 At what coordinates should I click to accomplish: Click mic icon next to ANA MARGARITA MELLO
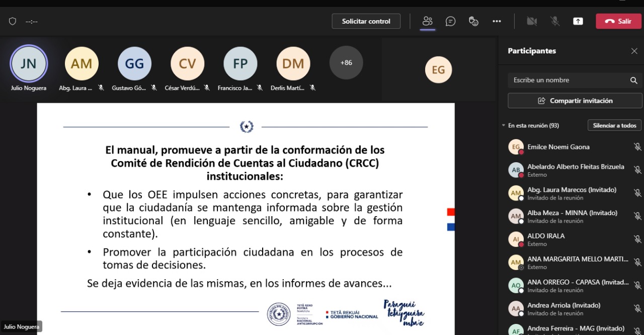[637, 262]
